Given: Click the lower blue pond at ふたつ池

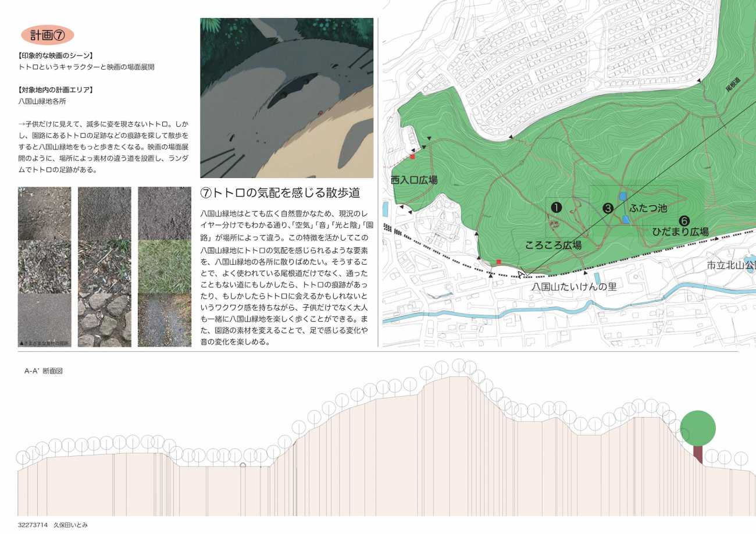Looking at the screenshot, I should (x=626, y=219).
